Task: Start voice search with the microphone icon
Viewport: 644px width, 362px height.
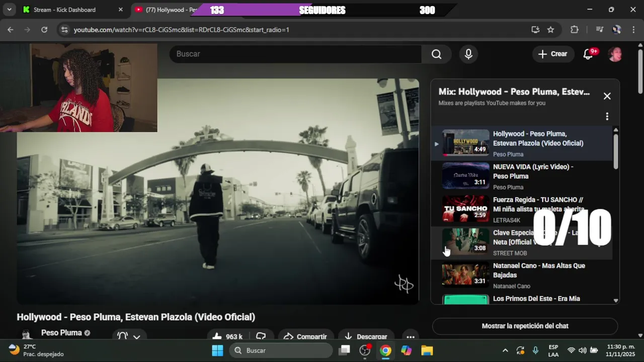Action: [x=468, y=54]
